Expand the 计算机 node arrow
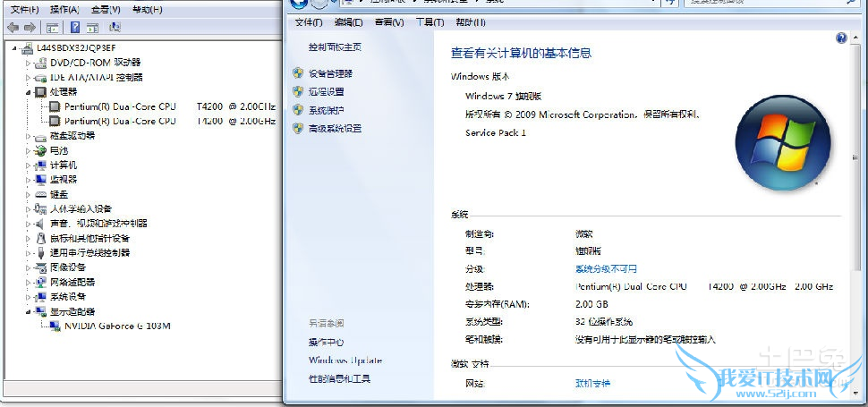 (x=29, y=165)
